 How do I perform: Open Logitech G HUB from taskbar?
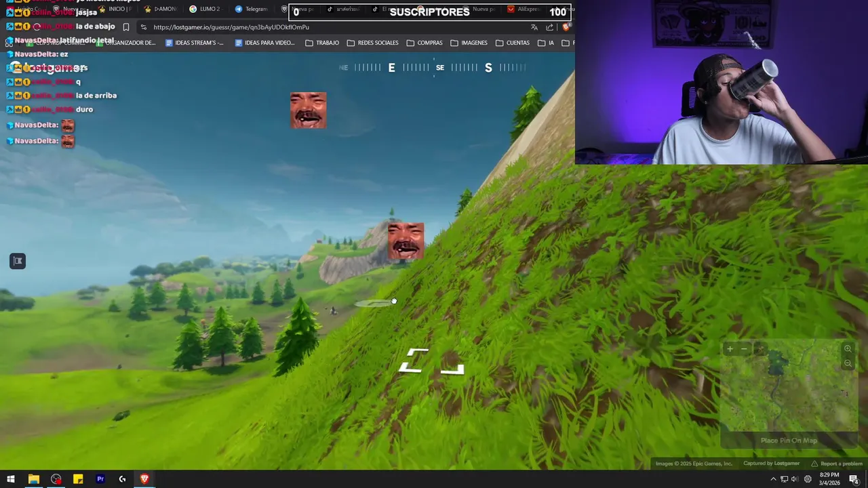tap(122, 479)
